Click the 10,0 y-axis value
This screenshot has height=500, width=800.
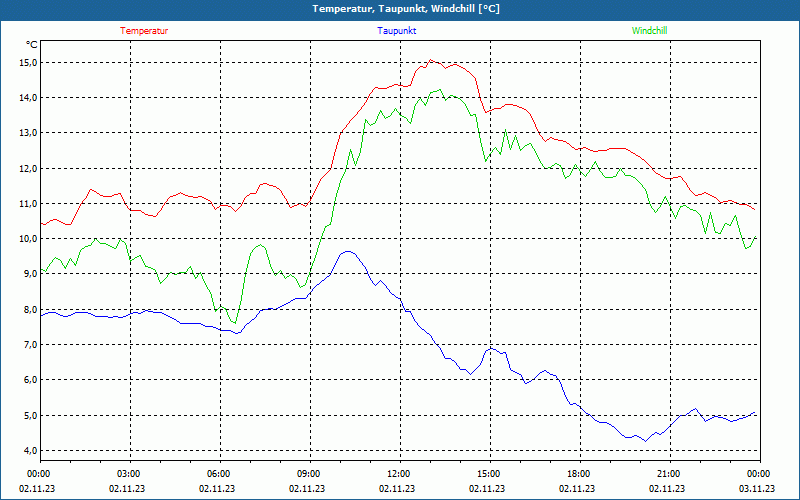pyautogui.click(x=28, y=239)
